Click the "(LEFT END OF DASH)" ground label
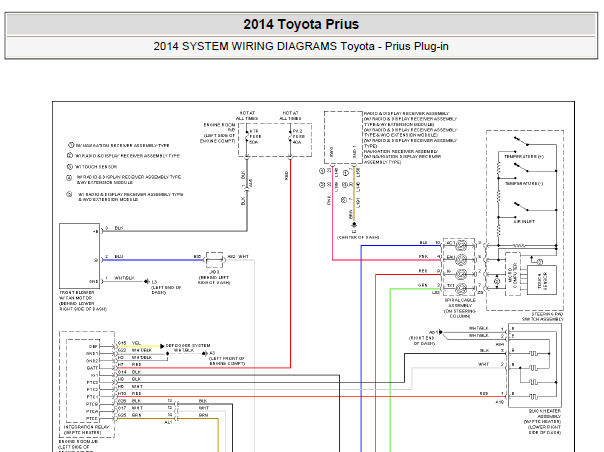 (x=166, y=290)
